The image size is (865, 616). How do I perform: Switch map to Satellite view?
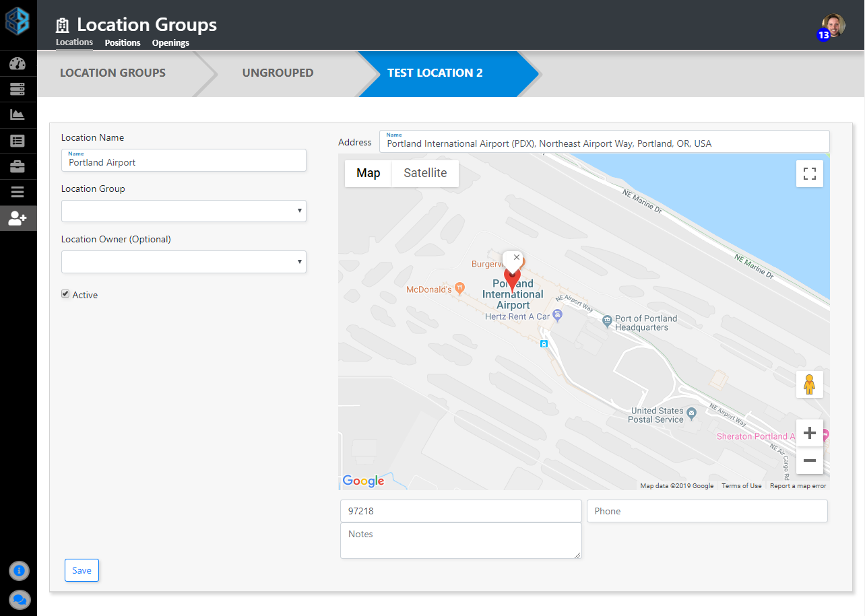tap(425, 173)
